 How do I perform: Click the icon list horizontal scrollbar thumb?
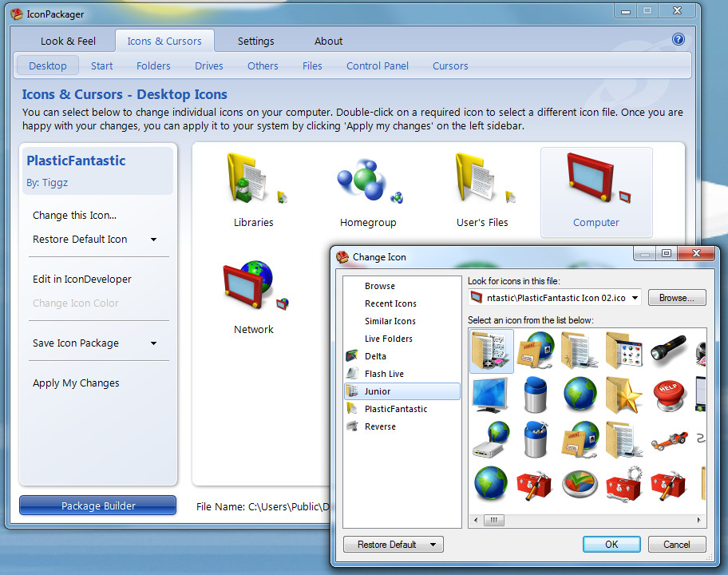[493, 520]
